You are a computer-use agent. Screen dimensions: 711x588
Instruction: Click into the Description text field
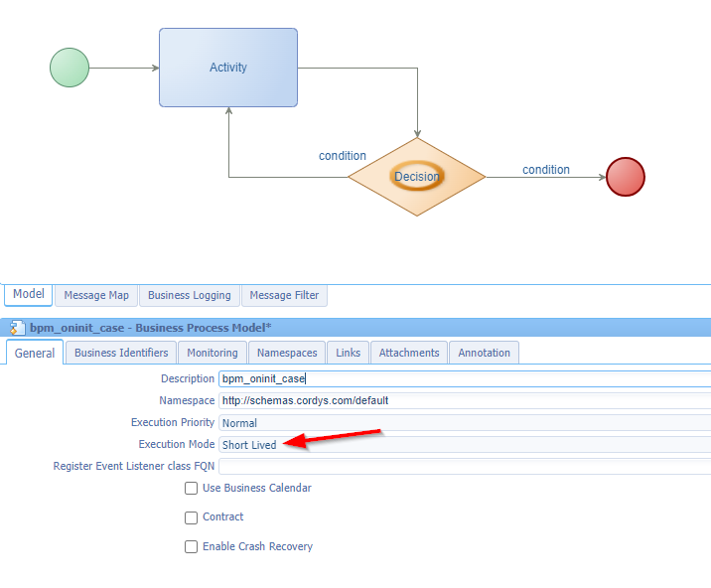464,378
